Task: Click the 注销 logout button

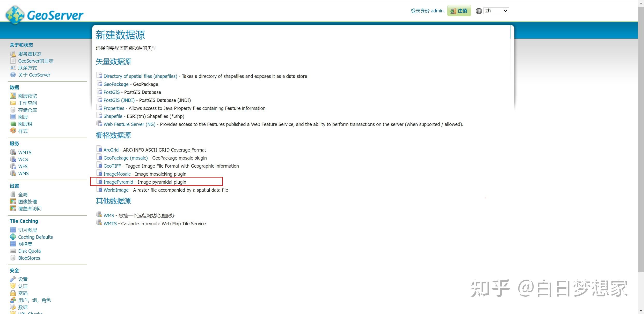Action: point(459,11)
